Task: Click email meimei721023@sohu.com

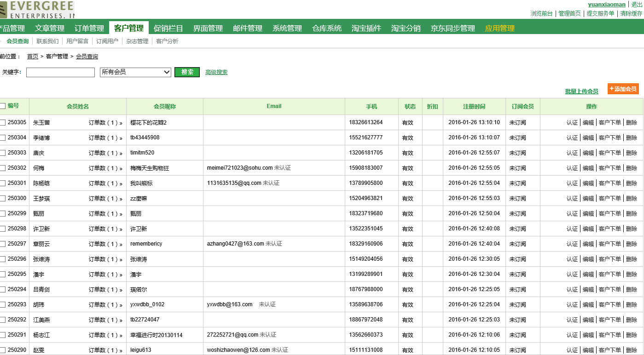Action: click(x=240, y=168)
